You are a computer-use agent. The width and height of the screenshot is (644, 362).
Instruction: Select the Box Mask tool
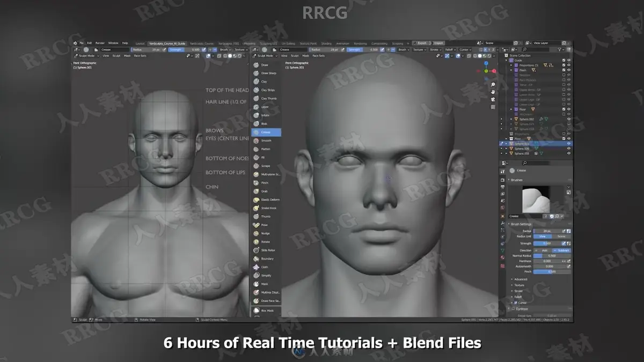coord(266,310)
